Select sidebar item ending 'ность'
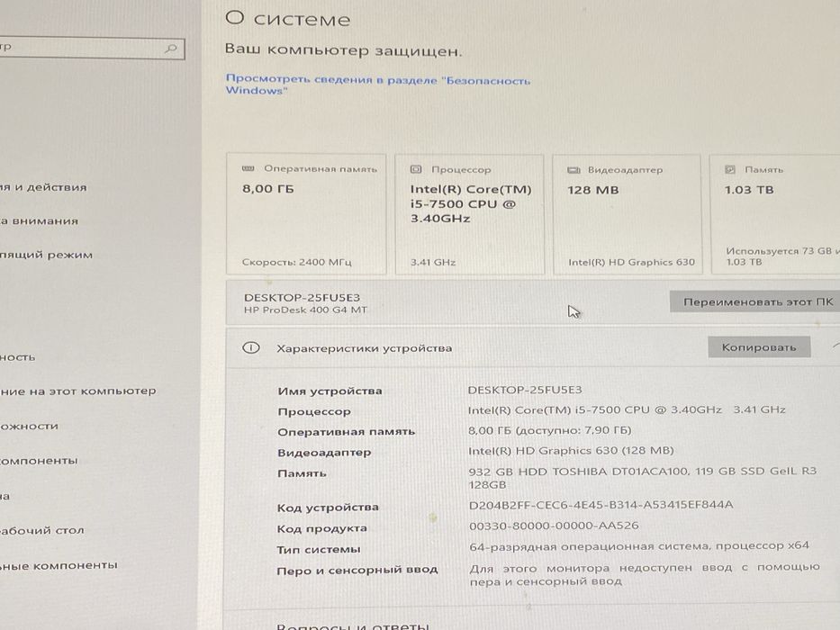This screenshot has width=840, height=630. point(18,357)
